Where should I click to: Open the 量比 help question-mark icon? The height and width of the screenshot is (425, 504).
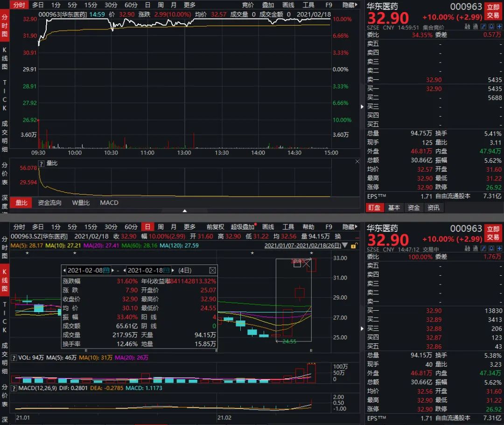pos(41,163)
